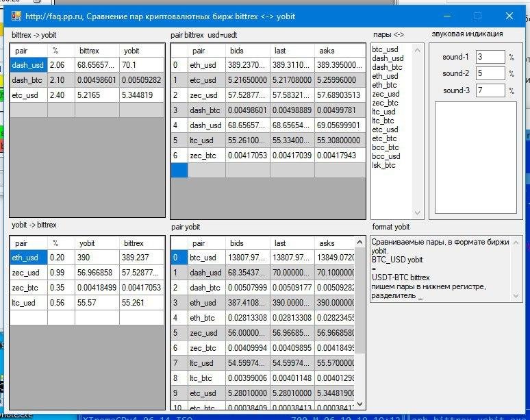530x420 pixels.
Task: Click the 5.28010000 bids cell in pair yobit table
Action: pos(248,393)
